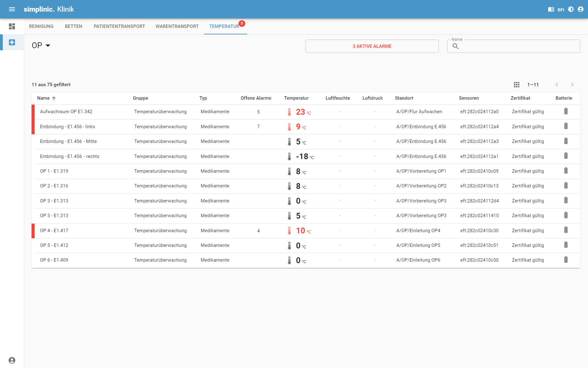Click thermometer icon for Aufwachraum OP E1.342
The height and width of the screenshot is (368, 588).
coord(289,112)
